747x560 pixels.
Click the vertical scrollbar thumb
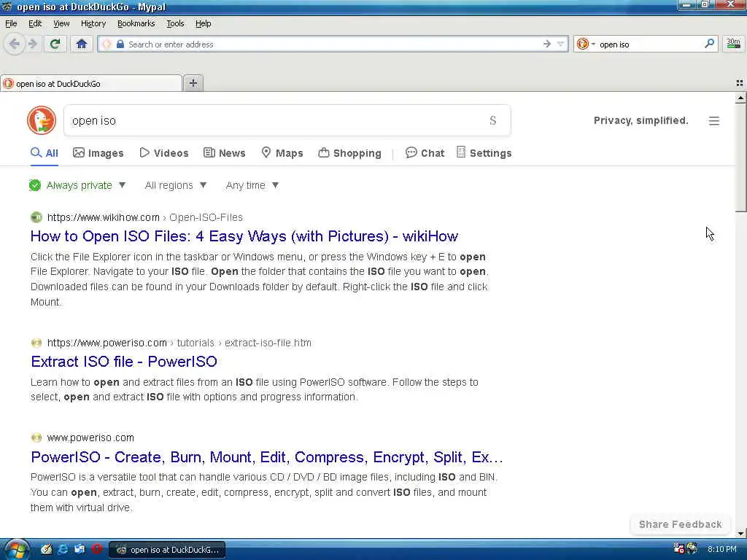coord(740,157)
